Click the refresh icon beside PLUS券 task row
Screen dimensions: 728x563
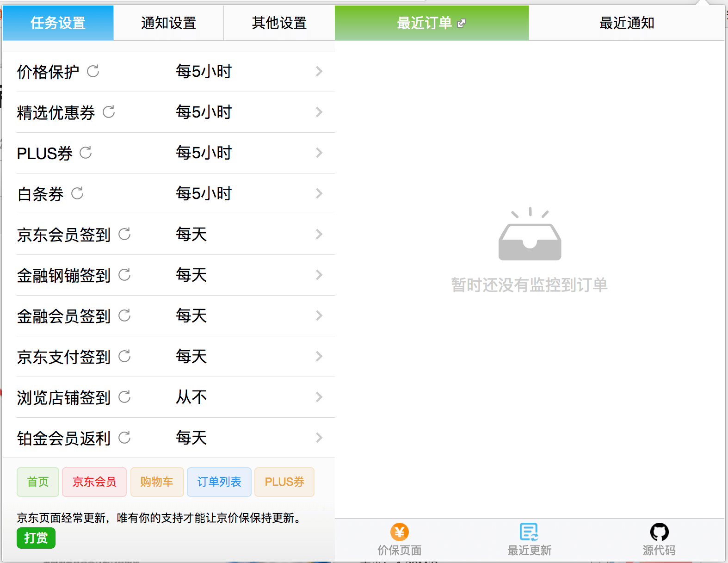[86, 153]
